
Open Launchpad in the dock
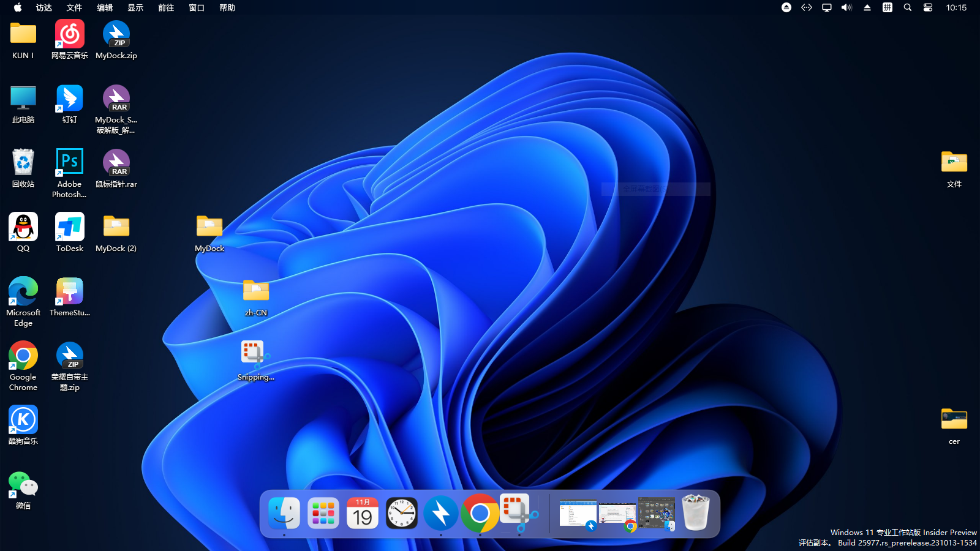click(323, 513)
